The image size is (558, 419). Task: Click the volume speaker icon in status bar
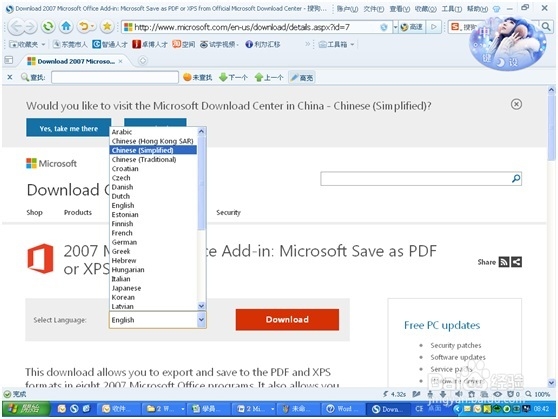tap(458, 394)
